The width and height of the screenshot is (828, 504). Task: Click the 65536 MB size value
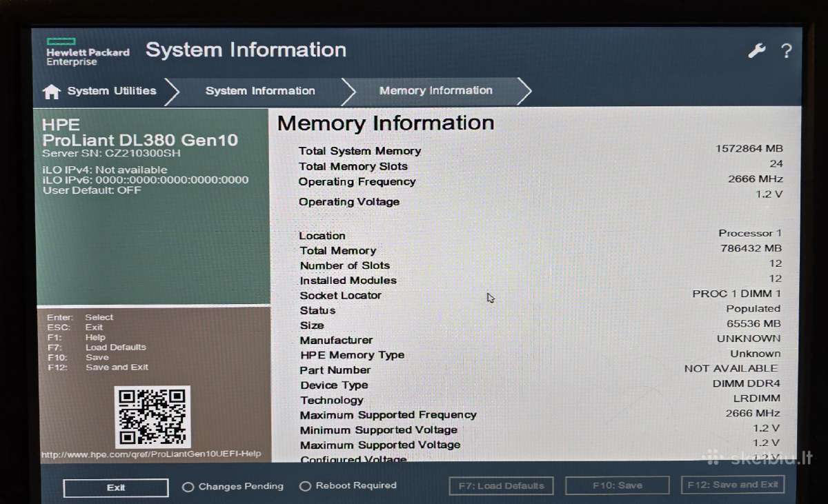pyautogui.click(x=753, y=323)
